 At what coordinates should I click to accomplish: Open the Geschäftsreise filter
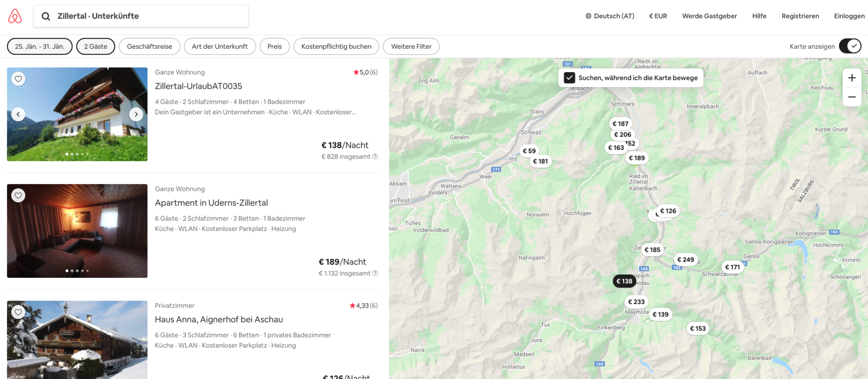[150, 47]
